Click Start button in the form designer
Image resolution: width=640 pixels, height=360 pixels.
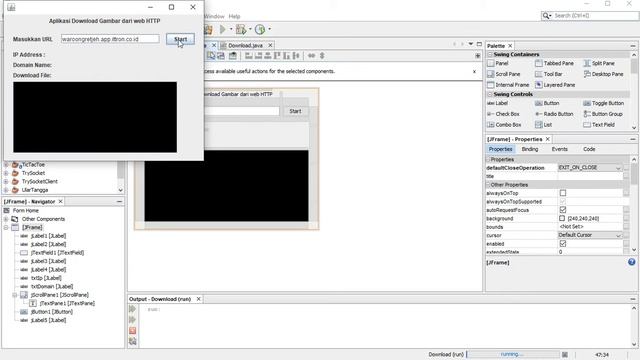click(x=295, y=111)
